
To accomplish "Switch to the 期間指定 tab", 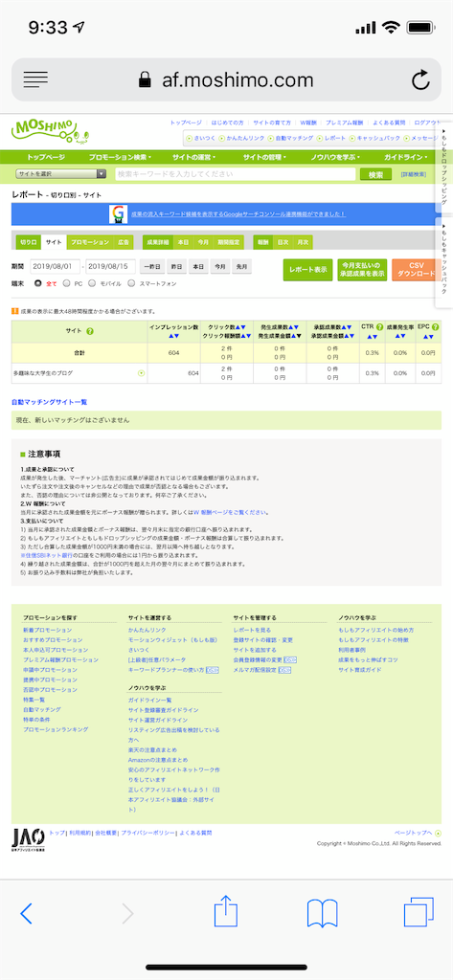I will click(x=228, y=242).
